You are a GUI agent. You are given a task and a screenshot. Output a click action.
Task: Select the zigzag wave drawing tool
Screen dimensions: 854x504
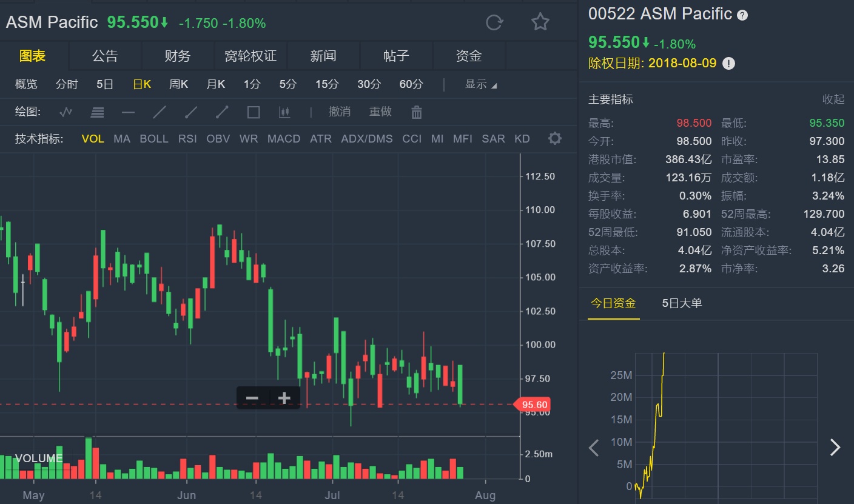click(66, 112)
